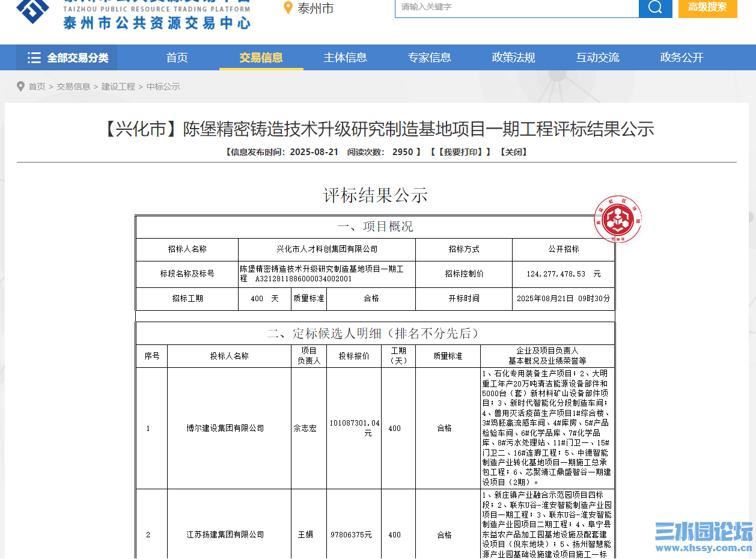Click project manager name 王娟
This screenshot has height=559, width=756.
coord(306,535)
